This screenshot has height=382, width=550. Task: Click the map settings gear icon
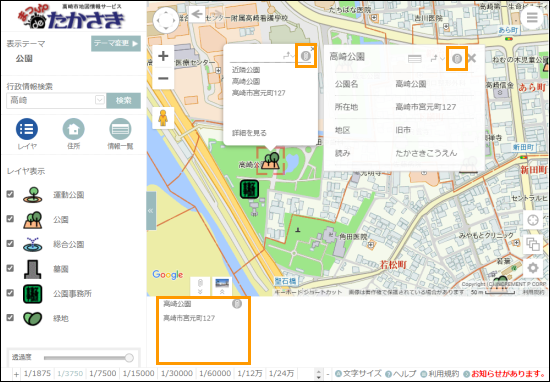(x=533, y=268)
